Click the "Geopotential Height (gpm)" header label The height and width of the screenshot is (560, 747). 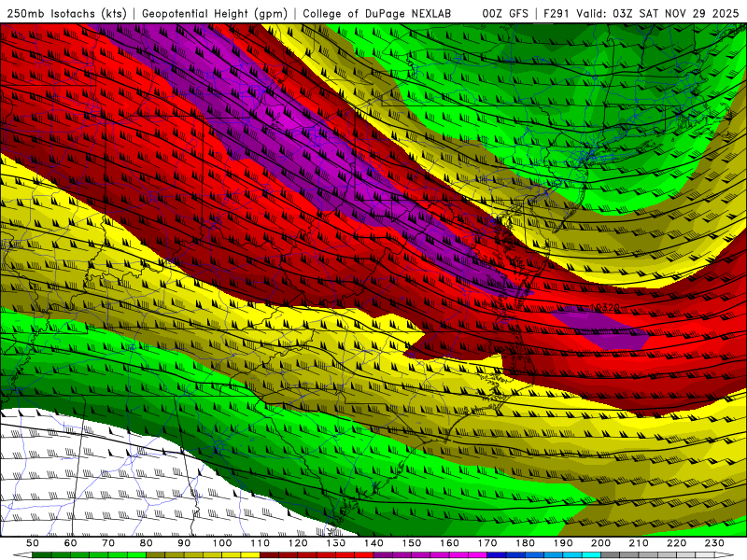215,13
